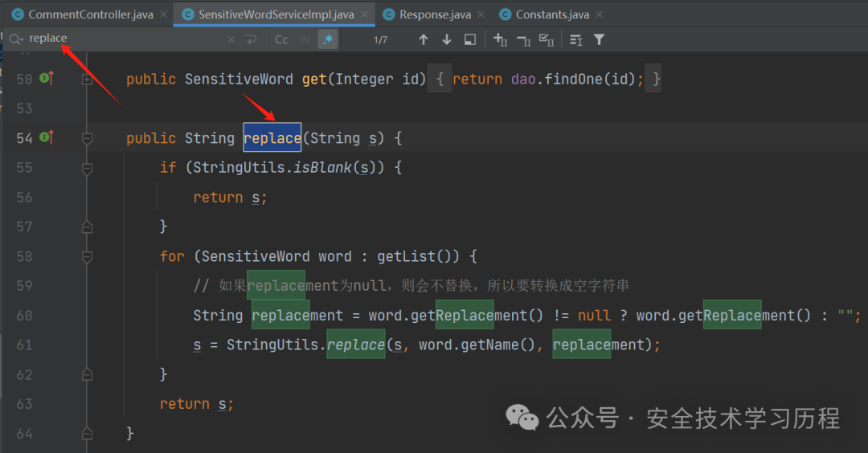The width and height of the screenshot is (868, 453).
Task: Open search results in Find window icon
Action: tap(469, 39)
